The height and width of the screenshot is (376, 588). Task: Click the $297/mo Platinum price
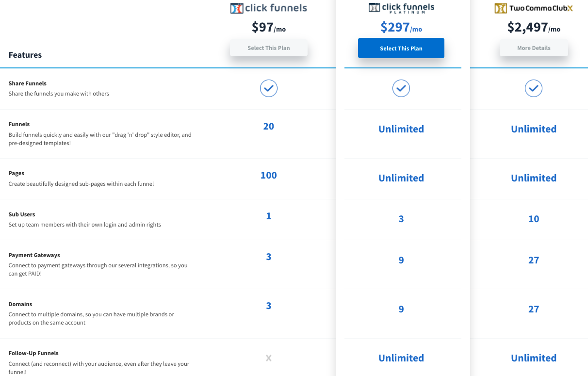tap(401, 27)
